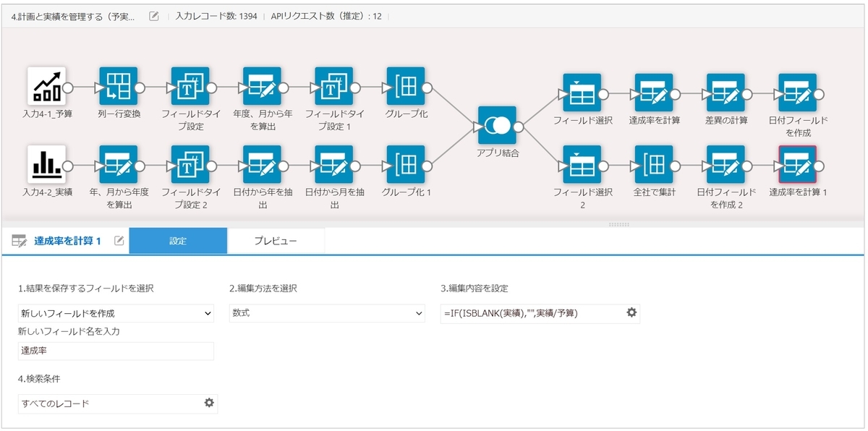The width and height of the screenshot is (868, 431).
Task: Open the フィールドタイプ設定 1 node
Action: pyautogui.click(x=334, y=87)
